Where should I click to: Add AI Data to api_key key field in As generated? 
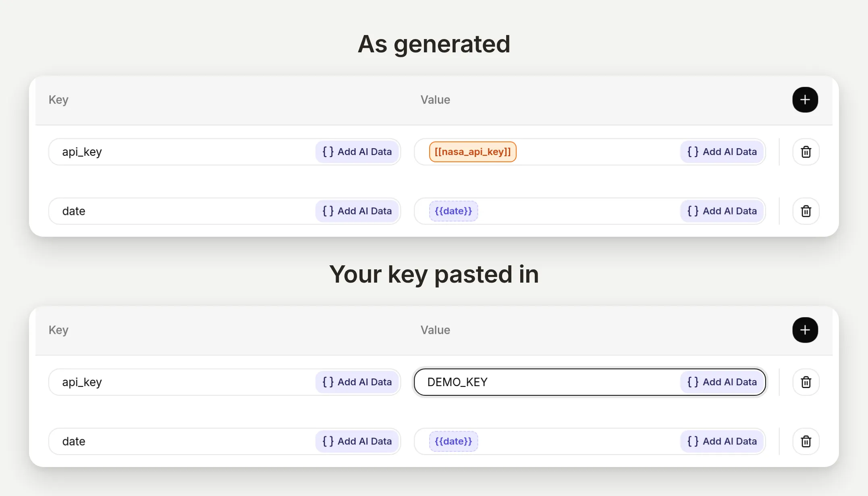pyautogui.click(x=357, y=152)
